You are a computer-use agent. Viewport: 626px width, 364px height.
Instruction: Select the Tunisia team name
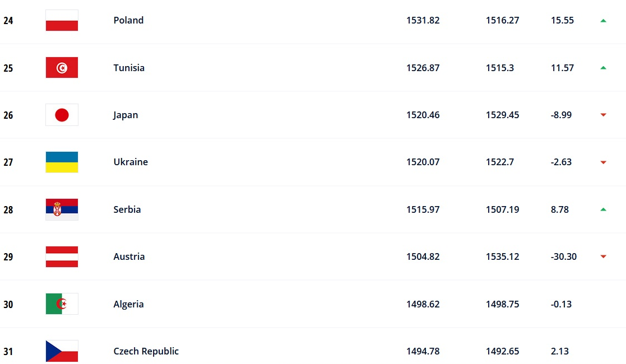click(x=129, y=68)
